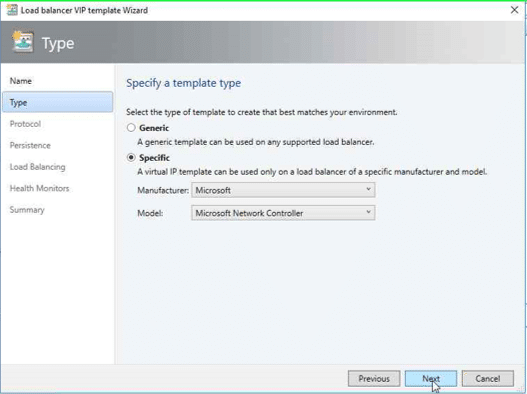
Task: Click the Next button
Action: click(x=431, y=379)
